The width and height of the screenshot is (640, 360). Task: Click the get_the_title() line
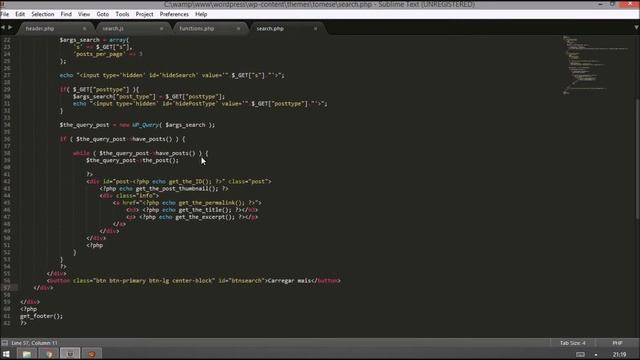(x=192, y=210)
